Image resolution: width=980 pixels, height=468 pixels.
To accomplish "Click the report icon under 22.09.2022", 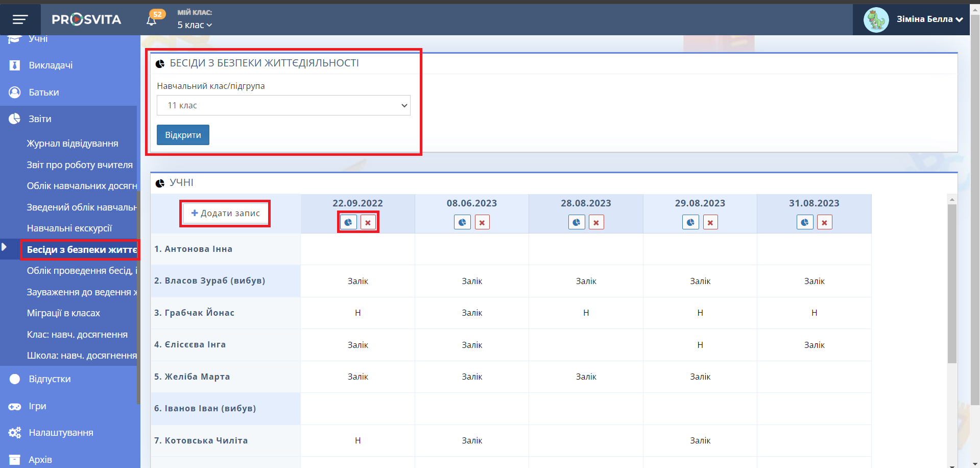I will pyautogui.click(x=348, y=222).
